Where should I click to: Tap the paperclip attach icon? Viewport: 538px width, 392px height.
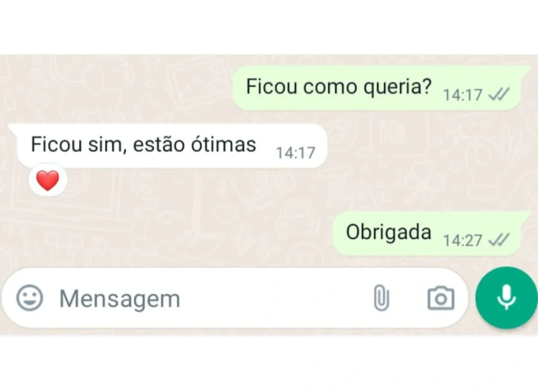pyautogui.click(x=381, y=298)
